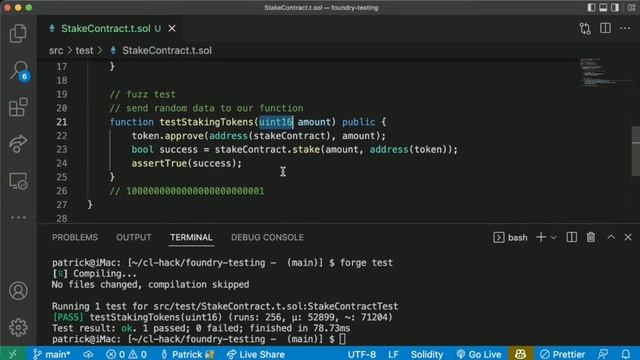The image size is (640, 360).
Task: Click the Copilot status icon
Action: (520, 354)
